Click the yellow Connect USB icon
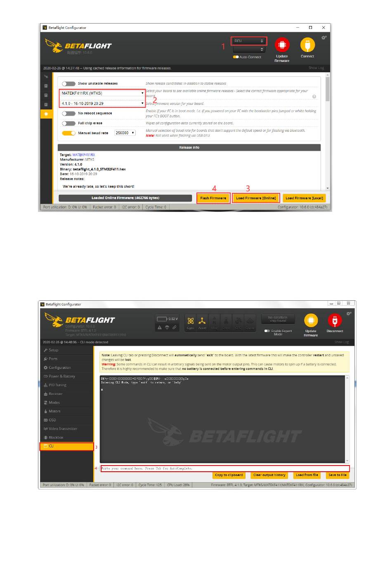Viewport: 392px width, 582px height. pyautogui.click(x=307, y=45)
